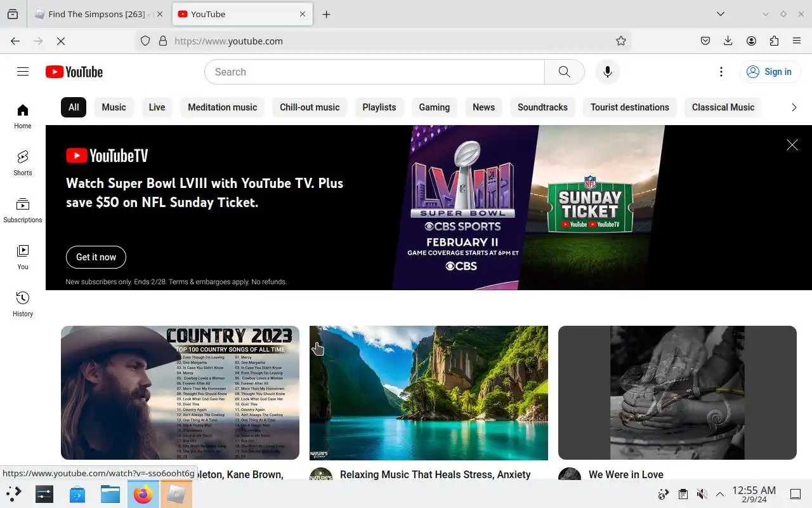Expand hidden system tray icons arrow
The height and width of the screenshot is (508, 812).
point(720,494)
